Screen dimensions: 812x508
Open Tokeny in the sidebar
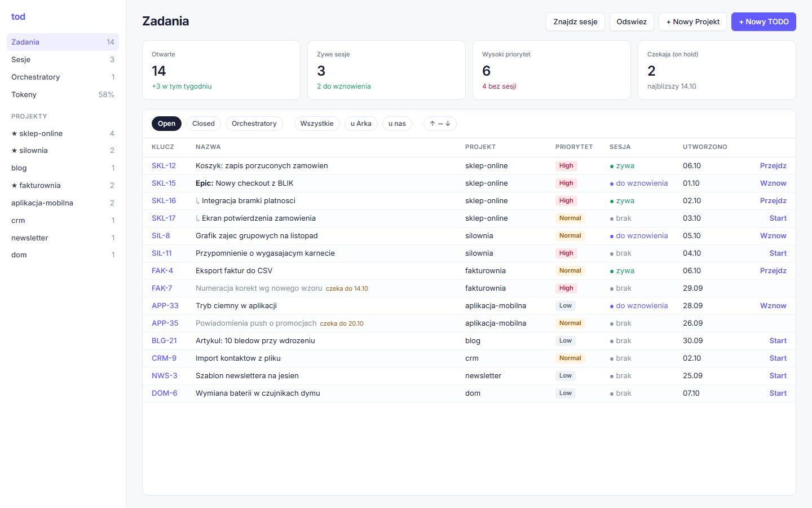pyautogui.click(x=63, y=94)
